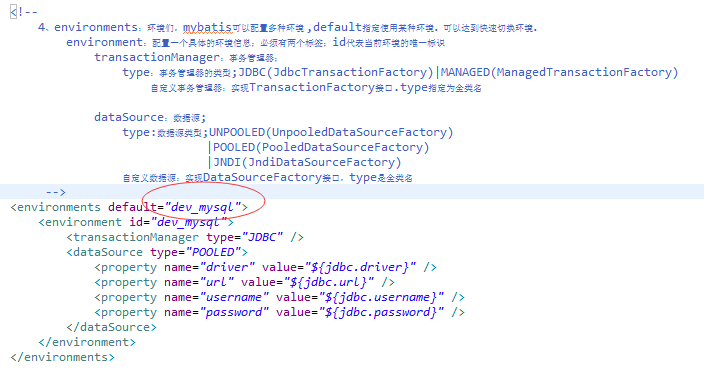The width and height of the screenshot is (704, 377).
Task: Click the "JDBC" type value of transactionManager
Action: (262, 237)
